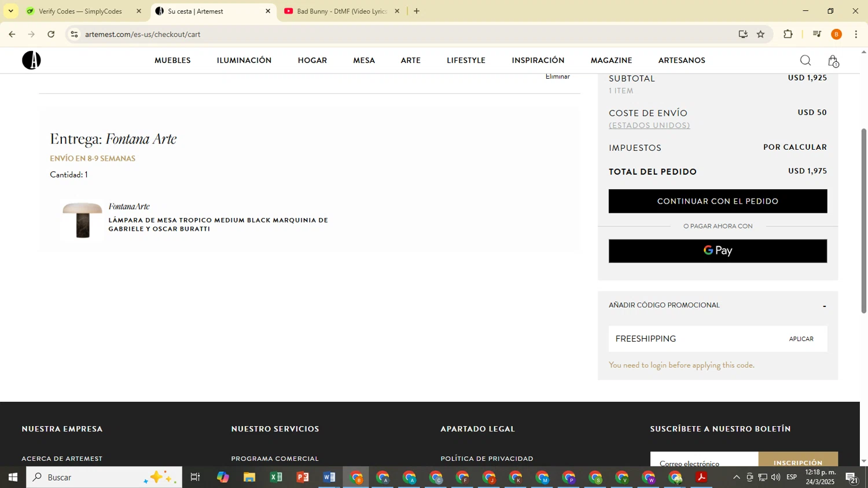This screenshot has width=868, height=488.
Task: Open ILUMINACIÓN menu
Action: (244, 60)
